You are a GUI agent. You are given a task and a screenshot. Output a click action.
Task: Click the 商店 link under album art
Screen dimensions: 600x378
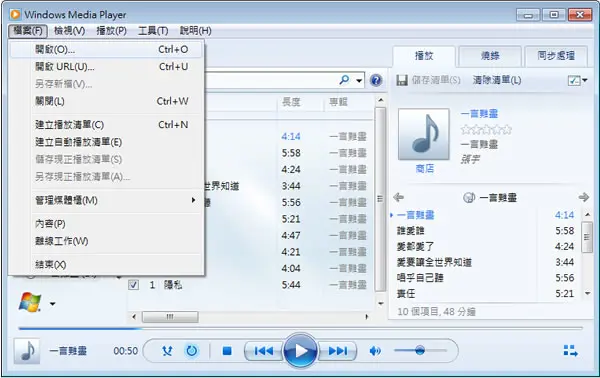425,168
